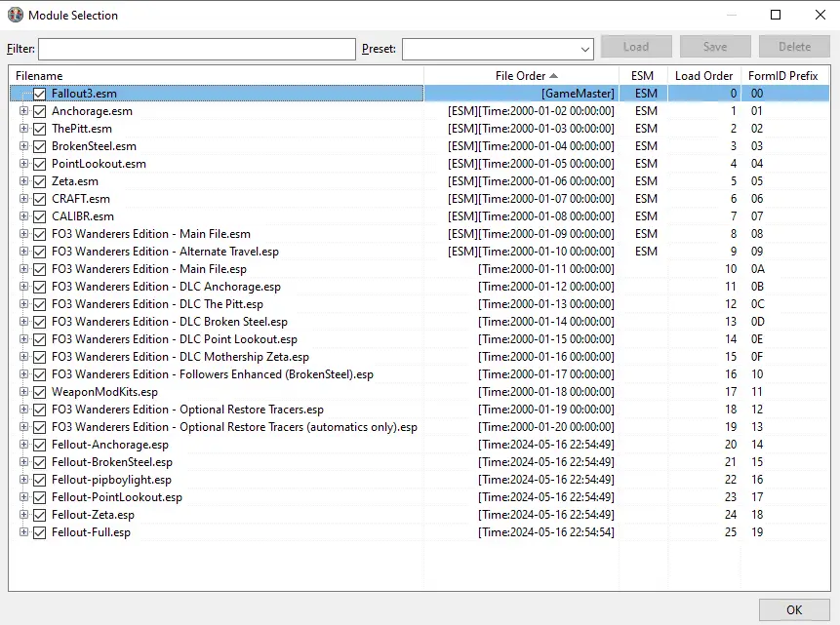Image resolution: width=840 pixels, height=625 pixels.
Task: Toggle ThePitt.esm checkbox
Action: (40, 129)
